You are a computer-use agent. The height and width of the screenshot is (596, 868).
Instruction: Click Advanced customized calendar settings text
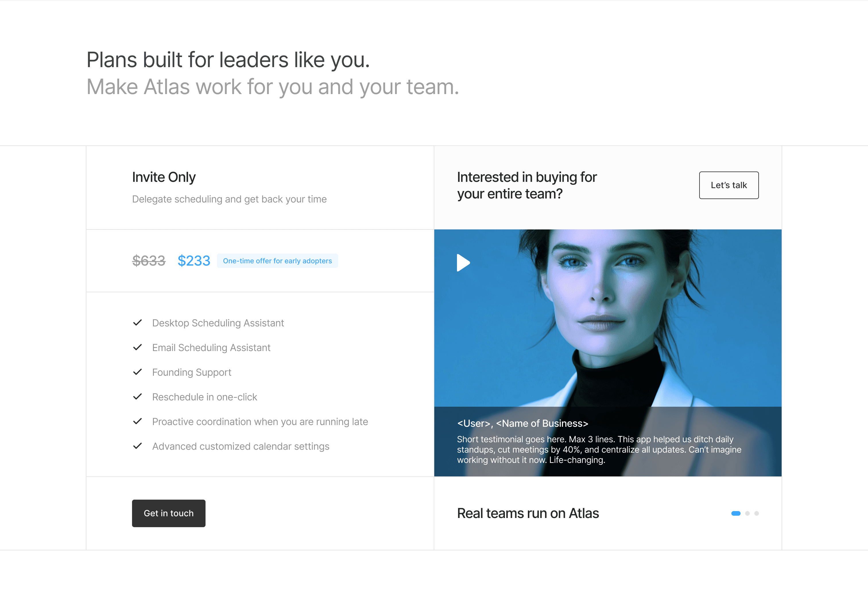point(241,446)
